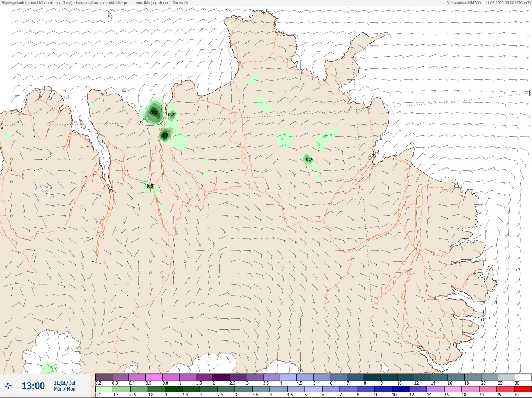Pick the pale green 0.1 swatch in lower legend
The width and height of the screenshot is (532, 398).
104,389
